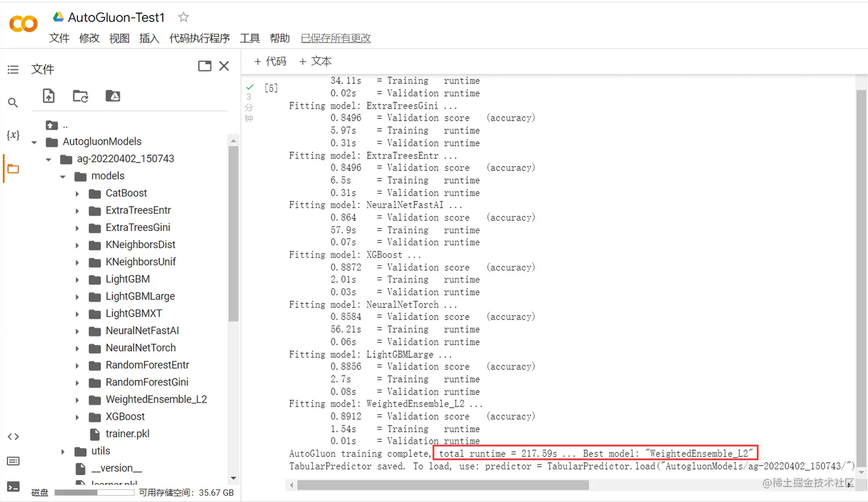Click the Google Drive icon beside notebook title
868x502 pixels.
pos(58,17)
